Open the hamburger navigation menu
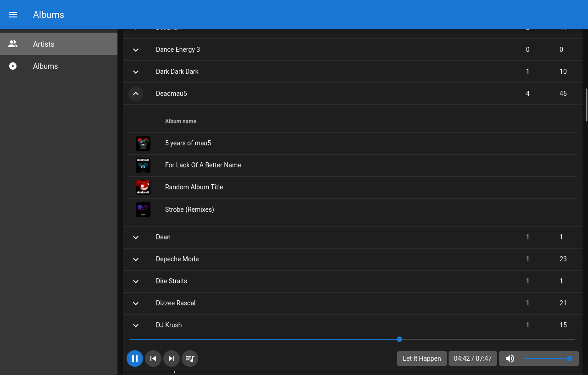This screenshot has width=588, height=375. coord(13,15)
